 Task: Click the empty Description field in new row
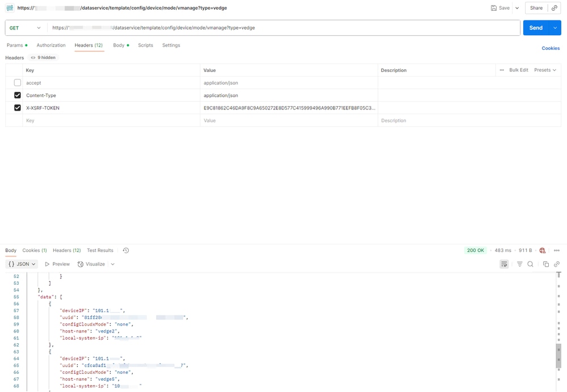pos(469,120)
